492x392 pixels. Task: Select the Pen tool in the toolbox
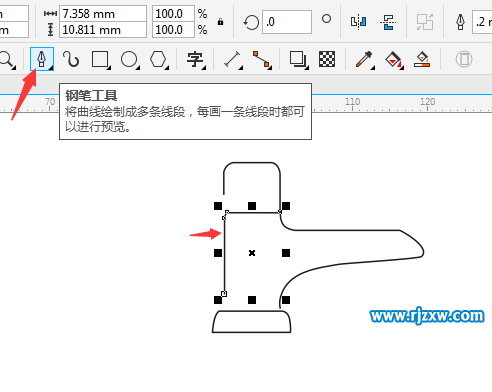(42, 59)
